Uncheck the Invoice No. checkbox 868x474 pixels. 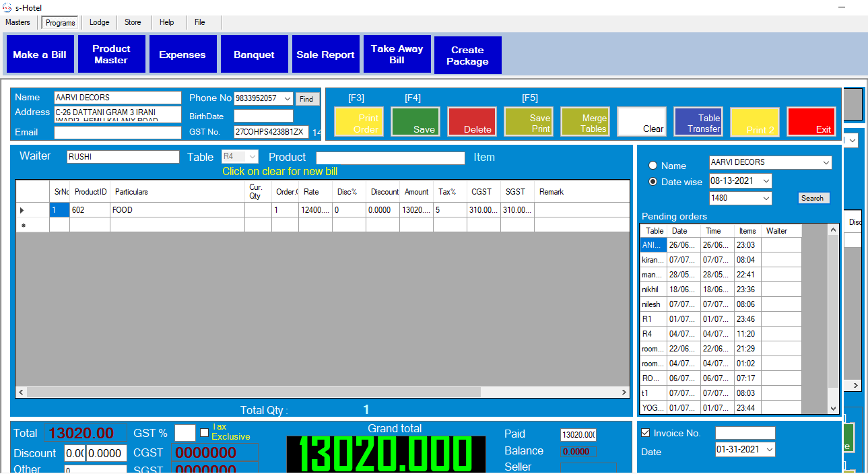(x=646, y=433)
